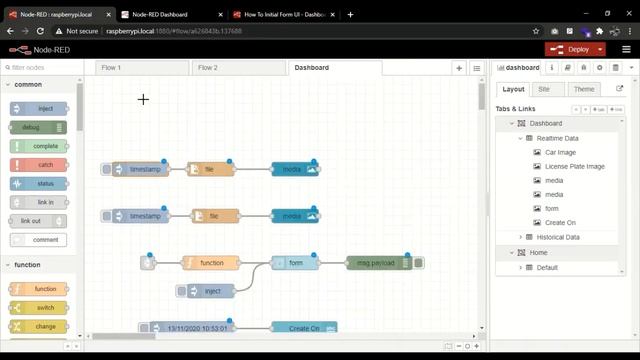Select the Layout tab in dashboard sidebar
640x360 pixels.
pyautogui.click(x=513, y=89)
